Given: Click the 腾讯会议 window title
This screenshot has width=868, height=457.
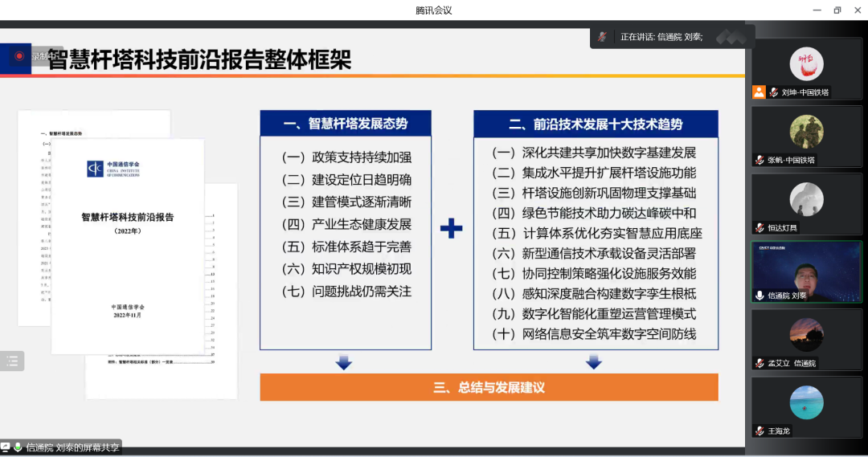Looking at the screenshot, I should (434, 10).
